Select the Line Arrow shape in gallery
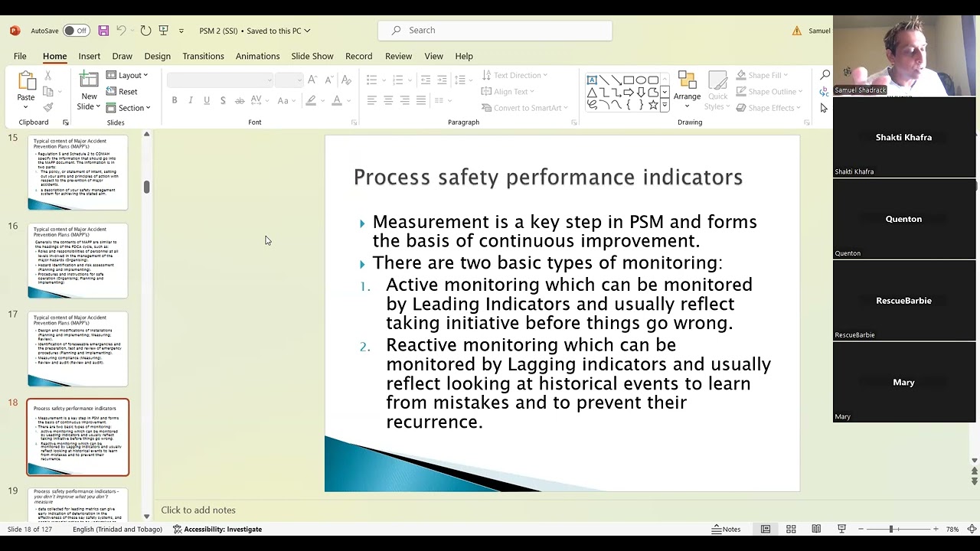The height and width of the screenshot is (551, 980). tap(616, 80)
